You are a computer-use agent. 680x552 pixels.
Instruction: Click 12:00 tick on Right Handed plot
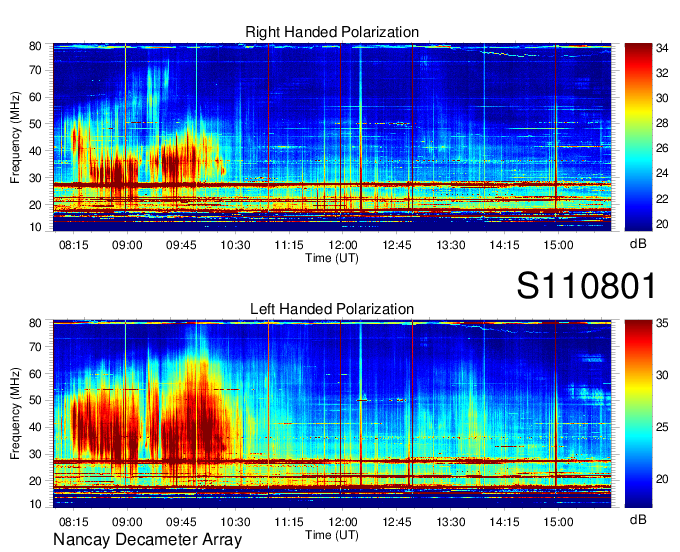coord(343,245)
